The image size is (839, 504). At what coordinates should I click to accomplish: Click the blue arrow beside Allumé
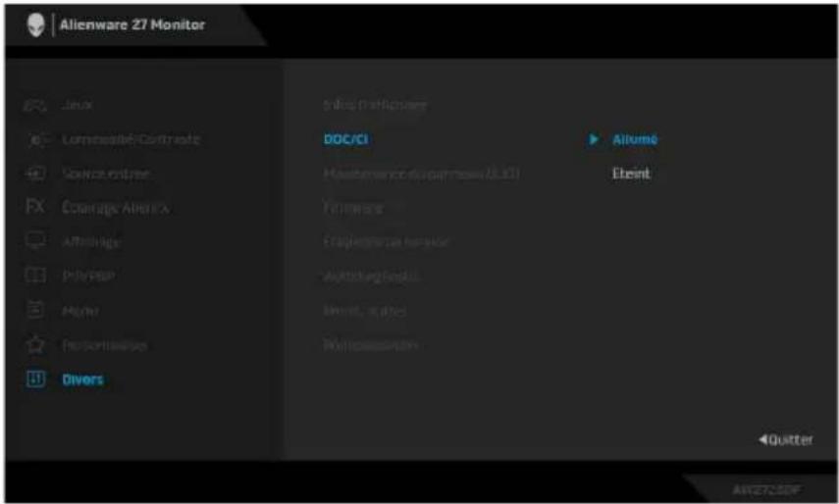coord(594,139)
